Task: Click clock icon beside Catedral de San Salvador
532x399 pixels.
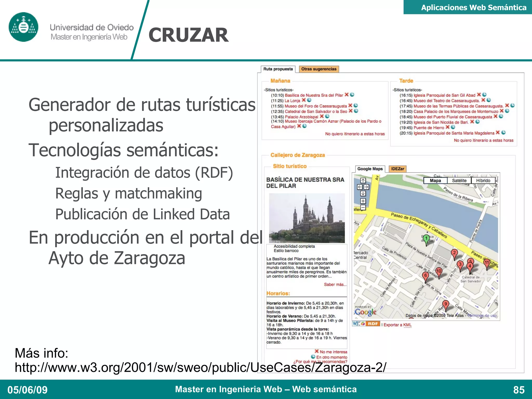Action: point(356,111)
